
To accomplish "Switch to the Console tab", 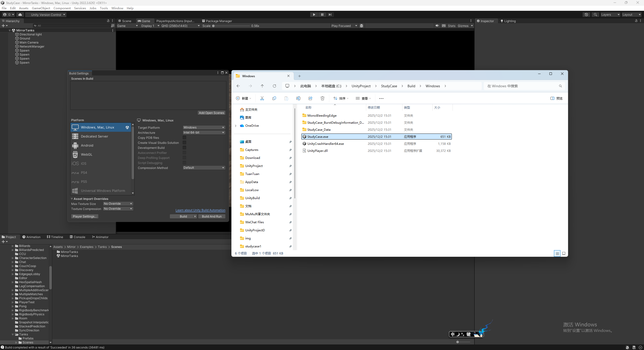I will point(77,237).
